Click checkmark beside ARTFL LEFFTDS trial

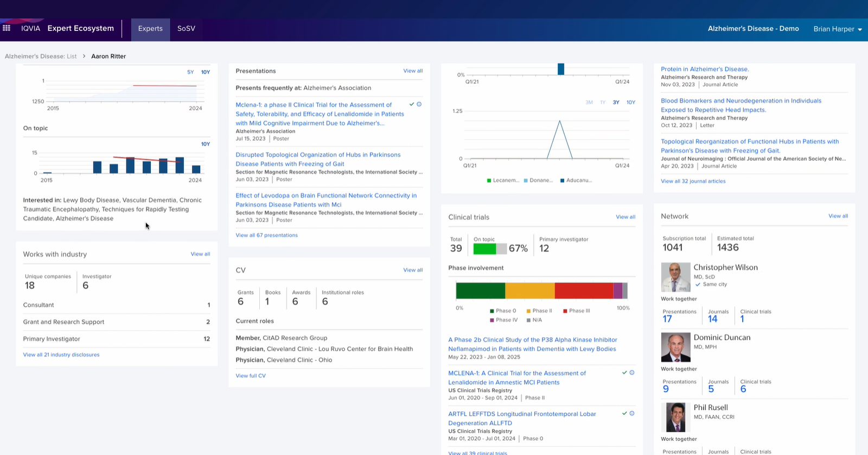click(624, 413)
